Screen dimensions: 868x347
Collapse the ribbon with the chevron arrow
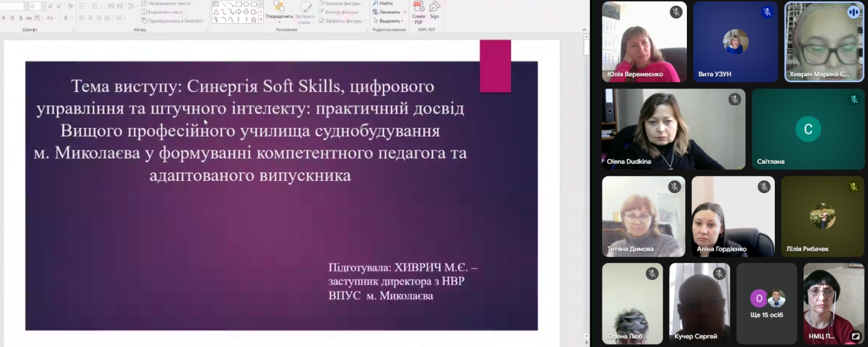click(584, 29)
